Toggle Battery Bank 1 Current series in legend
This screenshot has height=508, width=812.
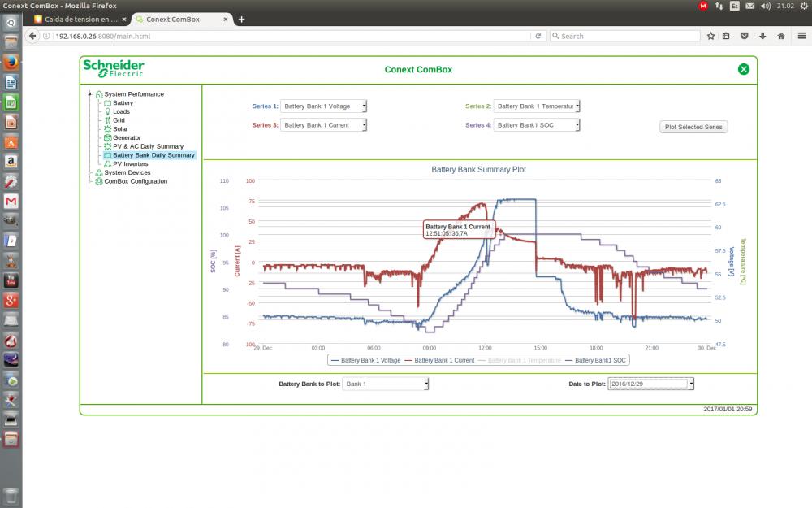[x=439, y=360]
